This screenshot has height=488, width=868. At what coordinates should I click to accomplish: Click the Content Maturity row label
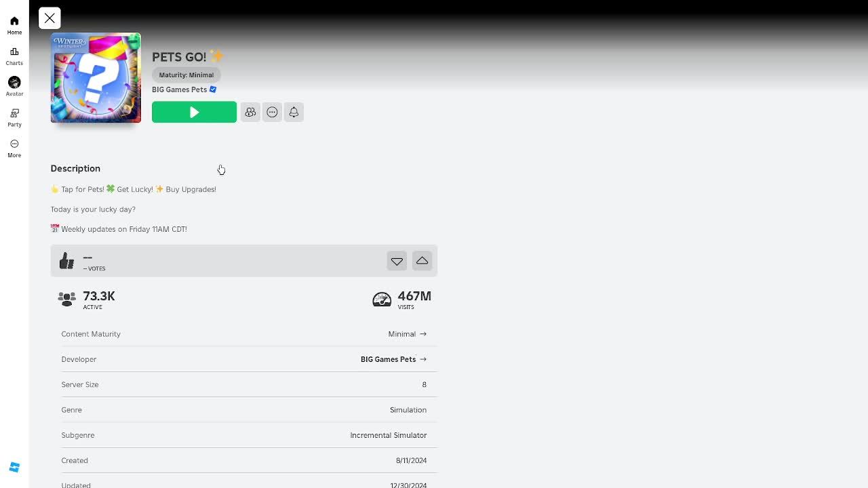click(91, 334)
